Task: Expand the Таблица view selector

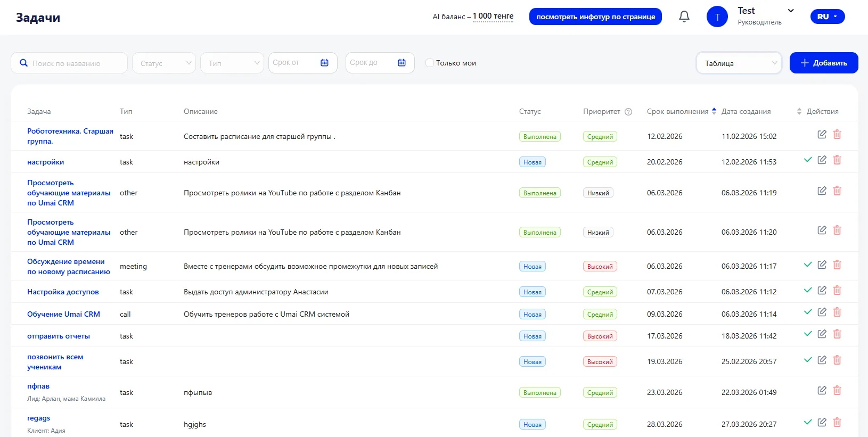Action: pyautogui.click(x=739, y=63)
